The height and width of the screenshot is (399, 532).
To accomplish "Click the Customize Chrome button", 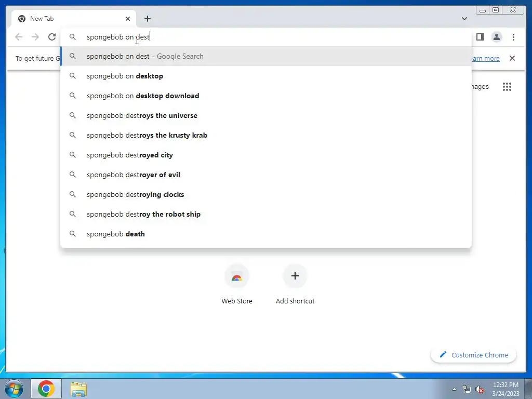I will (x=474, y=355).
